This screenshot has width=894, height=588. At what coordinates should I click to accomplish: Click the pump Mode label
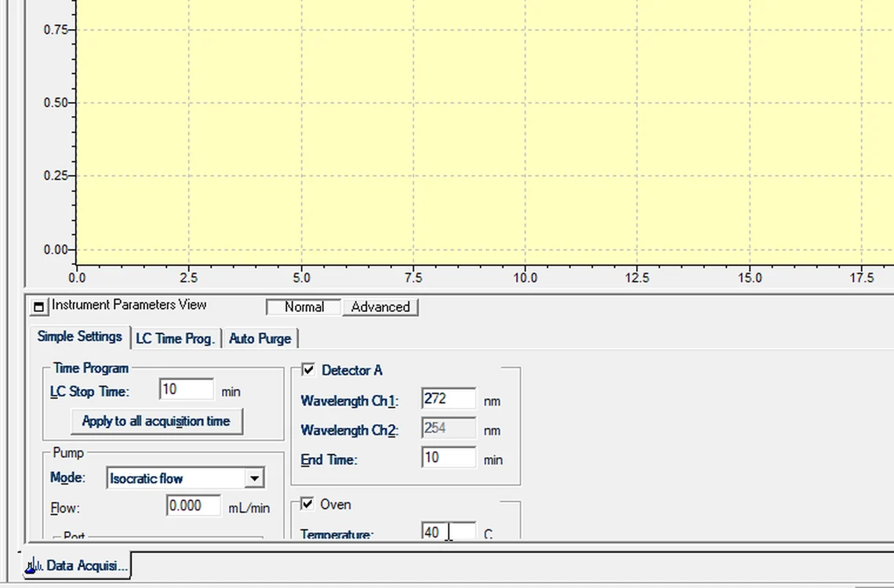68,477
